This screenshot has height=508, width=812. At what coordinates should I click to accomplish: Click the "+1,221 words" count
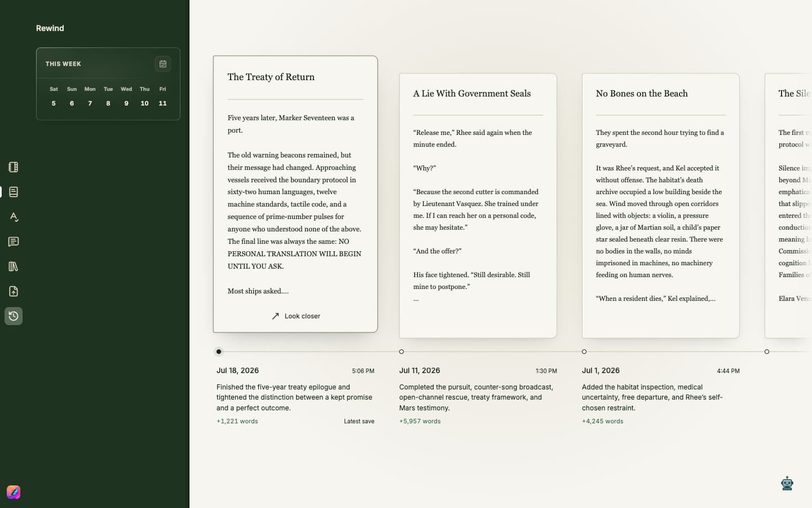pos(237,421)
